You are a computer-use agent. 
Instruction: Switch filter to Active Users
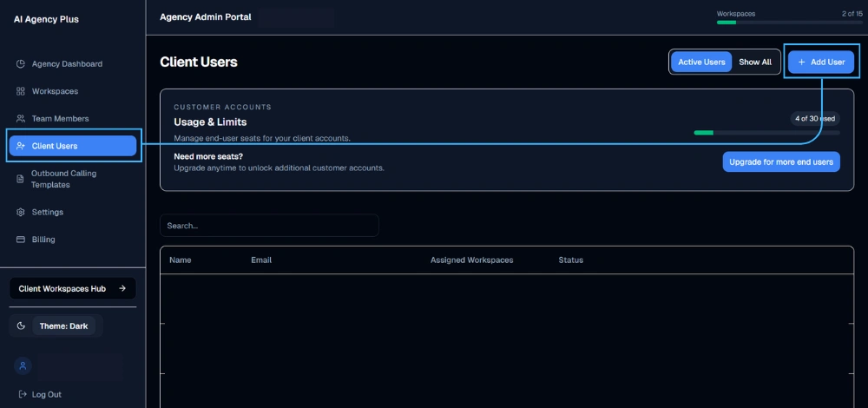coord(701,62)
